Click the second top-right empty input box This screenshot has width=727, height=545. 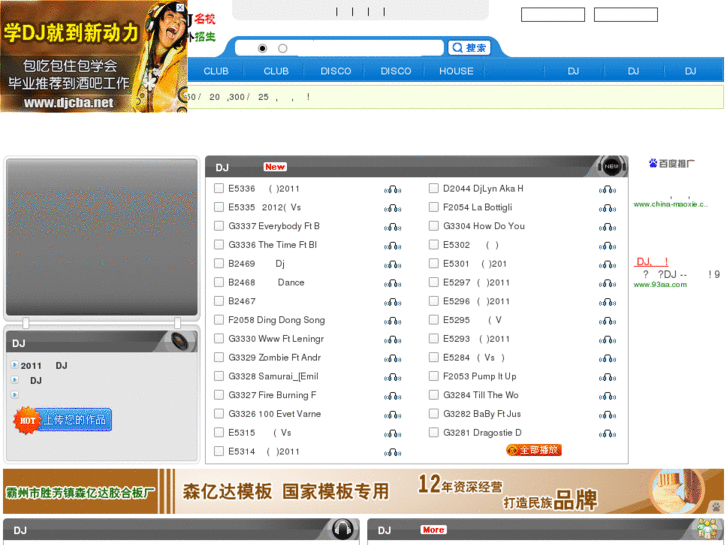(626, 14)
